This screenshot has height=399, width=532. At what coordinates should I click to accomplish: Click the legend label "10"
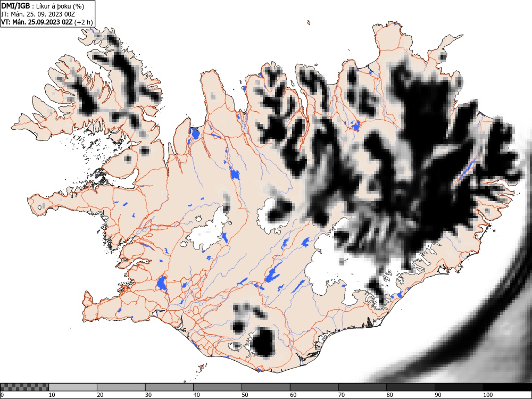point(52,395)
